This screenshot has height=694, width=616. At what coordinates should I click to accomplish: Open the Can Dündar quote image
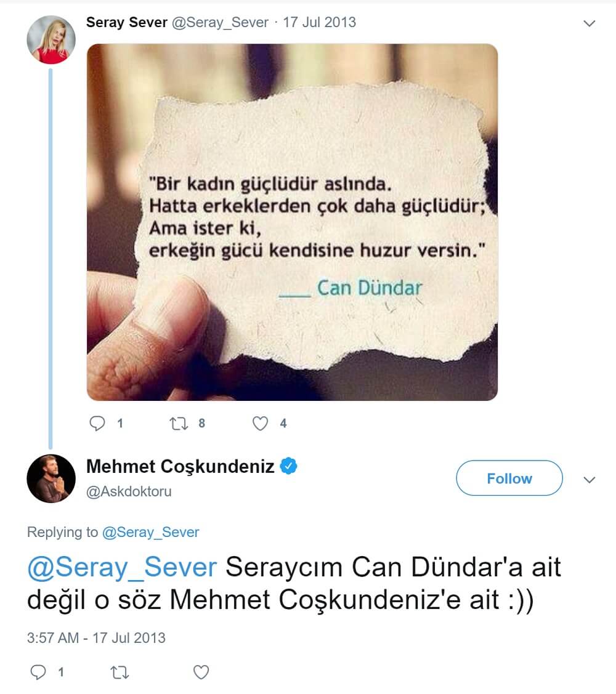(292, 222)
